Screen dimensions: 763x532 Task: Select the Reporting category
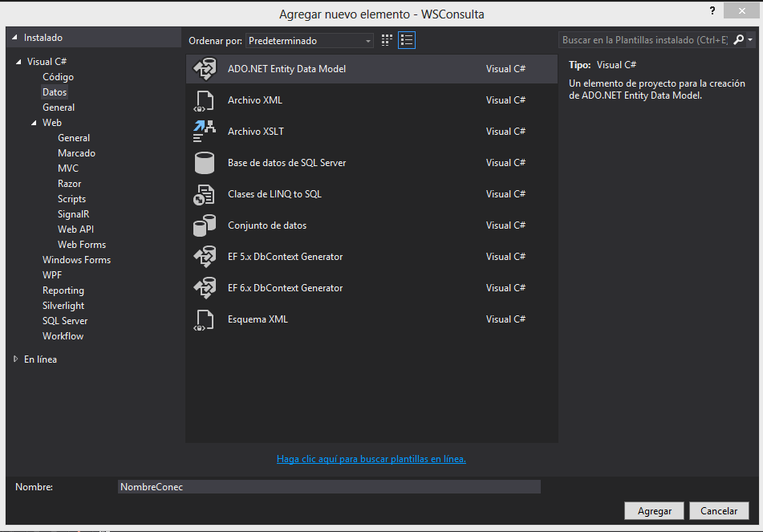63,290
